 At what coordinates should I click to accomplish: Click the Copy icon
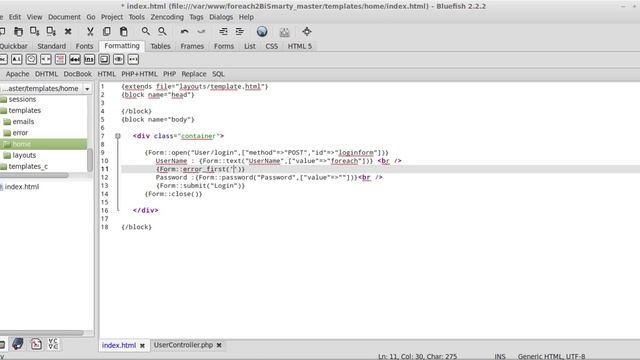107,31
